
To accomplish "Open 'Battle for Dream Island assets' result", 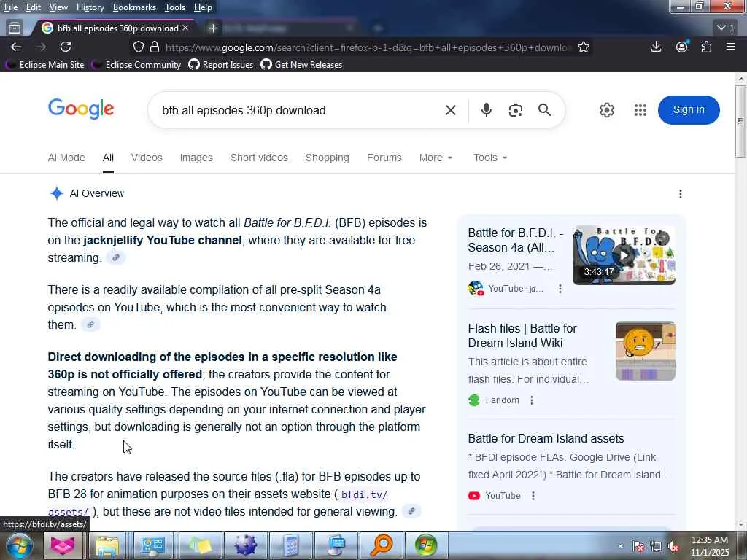I will click(x=546, y=438).
